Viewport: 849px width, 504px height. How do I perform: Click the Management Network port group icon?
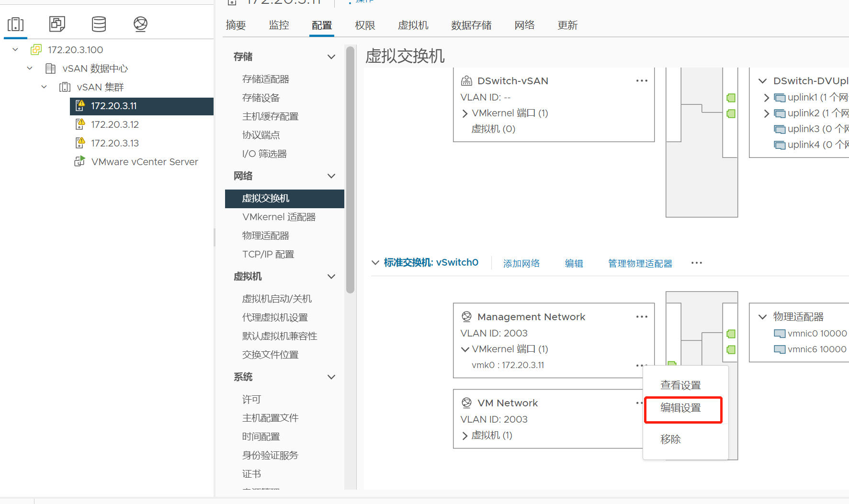click(x=466, y=316)
